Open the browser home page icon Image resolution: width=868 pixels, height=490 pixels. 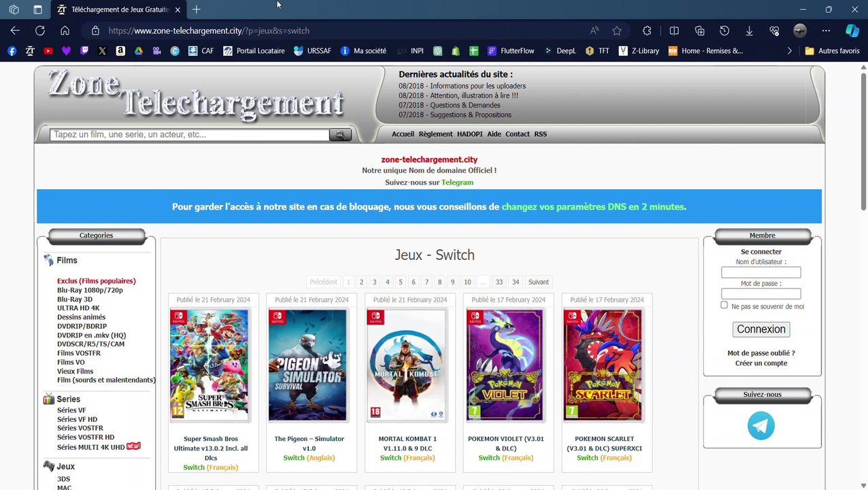(65, 31)
